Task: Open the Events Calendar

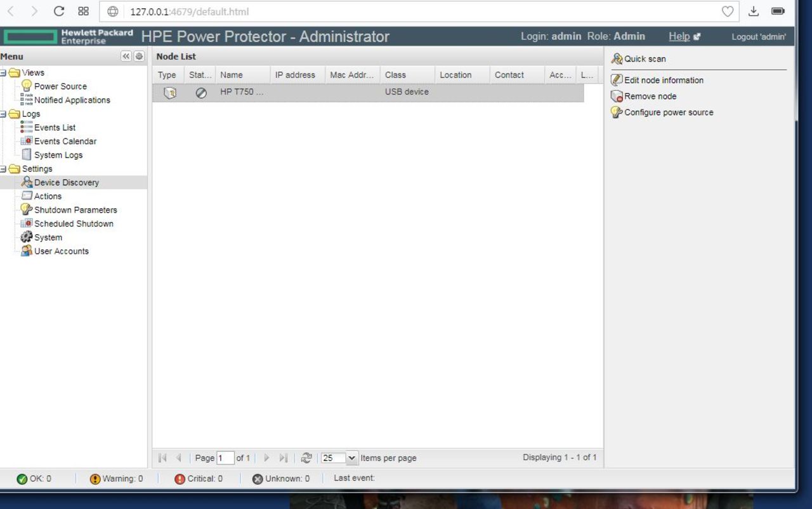Action: [x=65, y=142]
